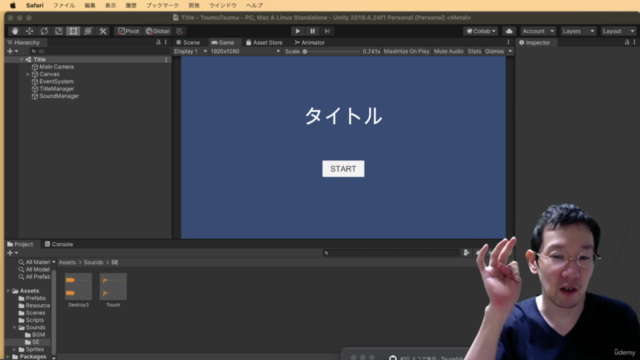The height and width of the screenshot is (360, 640).
Task: Select the Hierarchy tab
Action: [x=24, y=42]
